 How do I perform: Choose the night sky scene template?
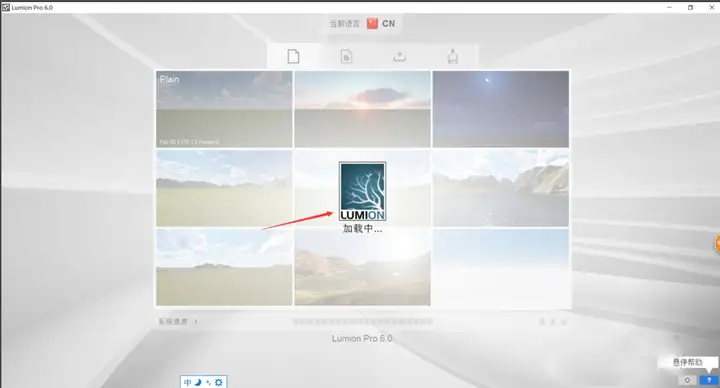[501, 109]
